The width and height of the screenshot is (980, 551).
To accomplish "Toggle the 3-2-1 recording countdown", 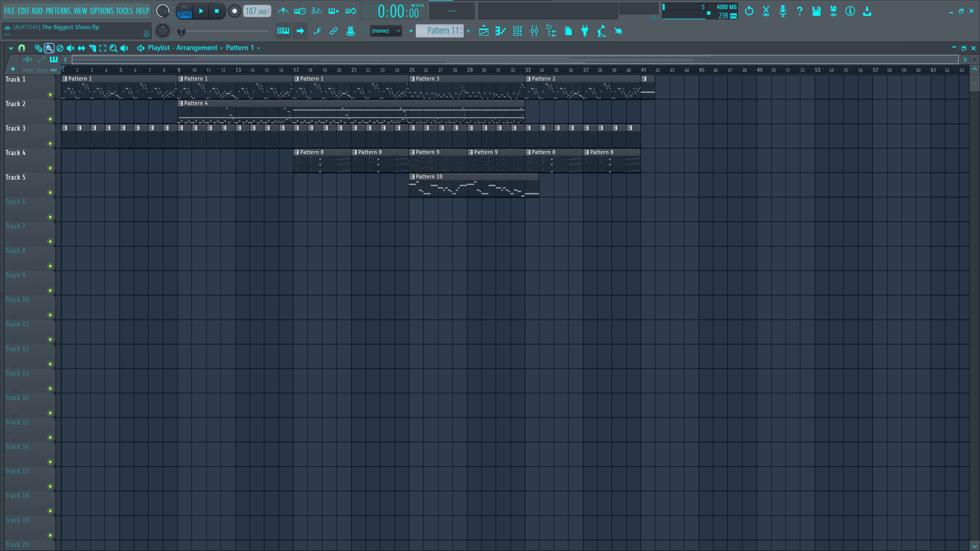I will pyautogui.click(x=316, y=11).
